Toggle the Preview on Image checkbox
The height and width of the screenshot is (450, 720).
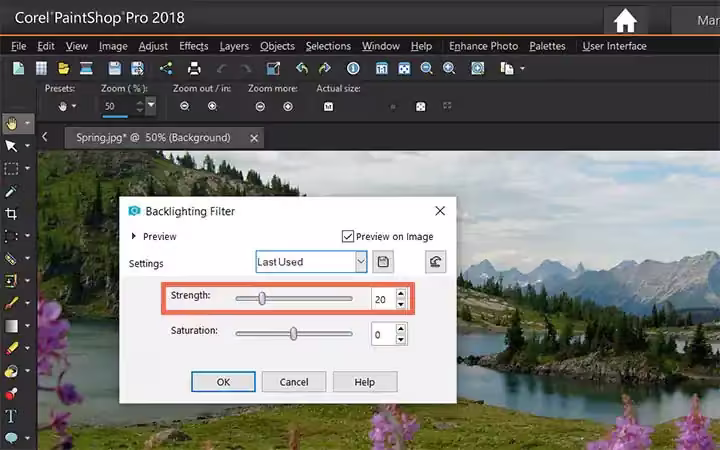[348, 236]
